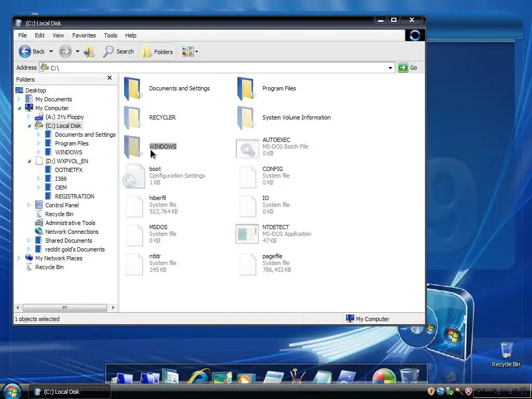Screen dimensions: 532x399
Task: Click the Views icon in the toolbar
Action: 187,51
